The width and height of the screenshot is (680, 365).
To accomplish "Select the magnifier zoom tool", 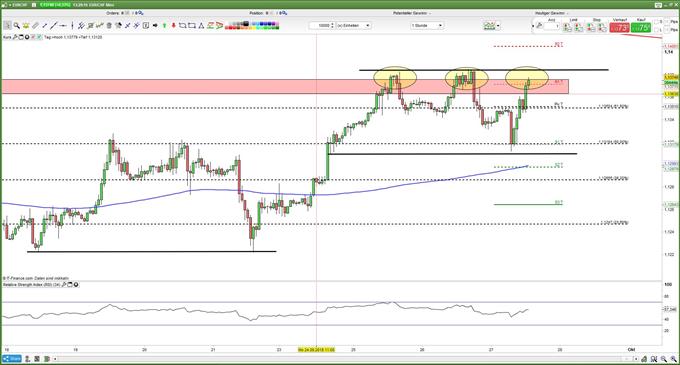I will pos(17,26).
